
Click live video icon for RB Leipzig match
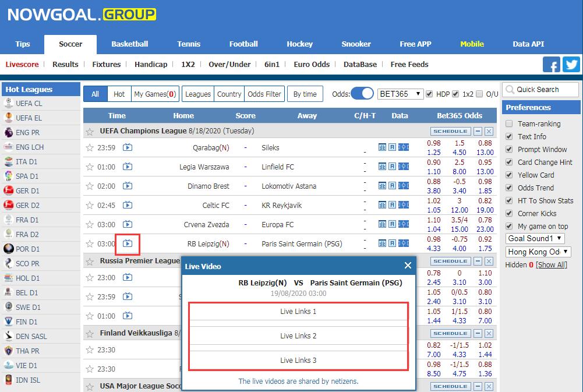click(128, 243)
